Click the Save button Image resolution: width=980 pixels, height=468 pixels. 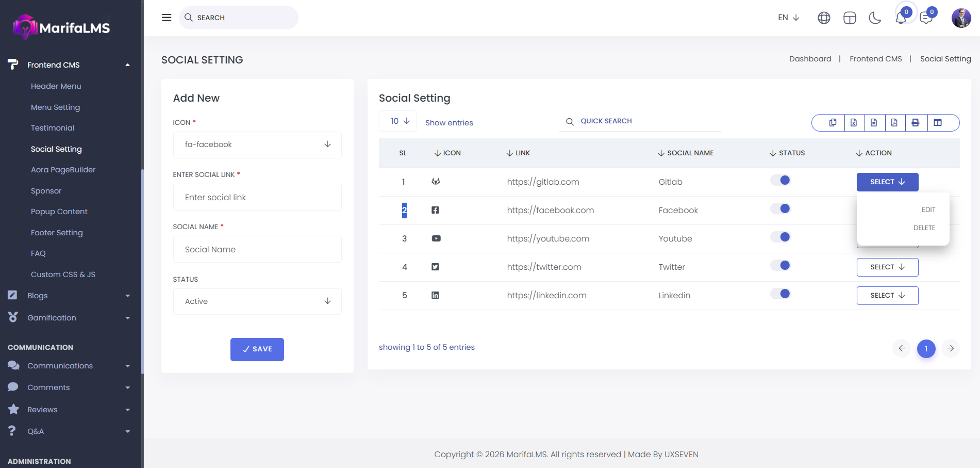point(257,349)
